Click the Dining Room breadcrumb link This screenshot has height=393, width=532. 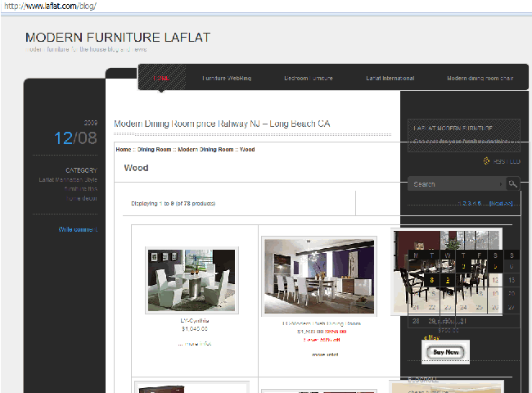pyautogui.click(x=154, y=149)
